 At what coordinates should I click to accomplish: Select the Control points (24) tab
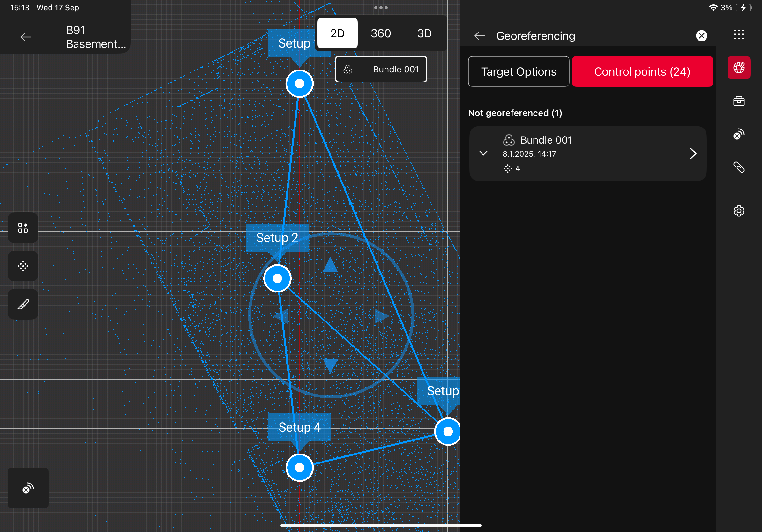642,72
